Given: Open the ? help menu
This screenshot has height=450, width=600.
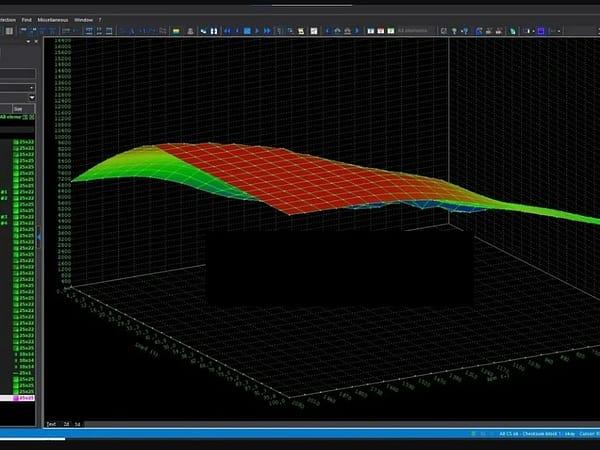Looking at the screenshot, I should 100,20.
